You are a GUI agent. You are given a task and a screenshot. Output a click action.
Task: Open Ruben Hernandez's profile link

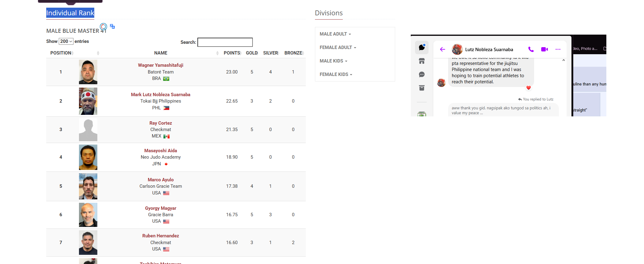tap(161, 236)
